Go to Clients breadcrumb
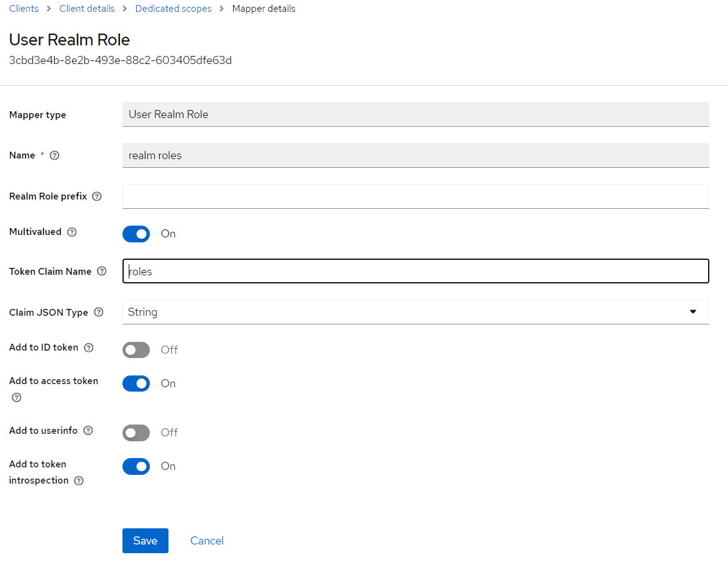Viewport: 728px width, 565px height. point(24,9)
